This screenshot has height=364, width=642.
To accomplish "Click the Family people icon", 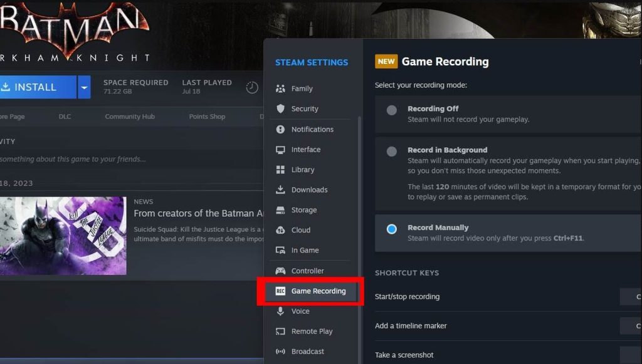I will tap(280, 88).
